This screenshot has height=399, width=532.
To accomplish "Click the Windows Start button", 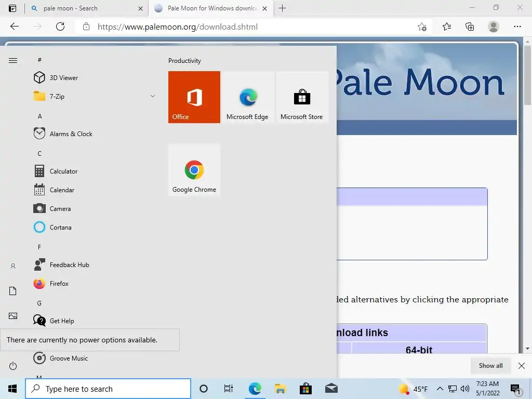I will click(x=12, y=389).
